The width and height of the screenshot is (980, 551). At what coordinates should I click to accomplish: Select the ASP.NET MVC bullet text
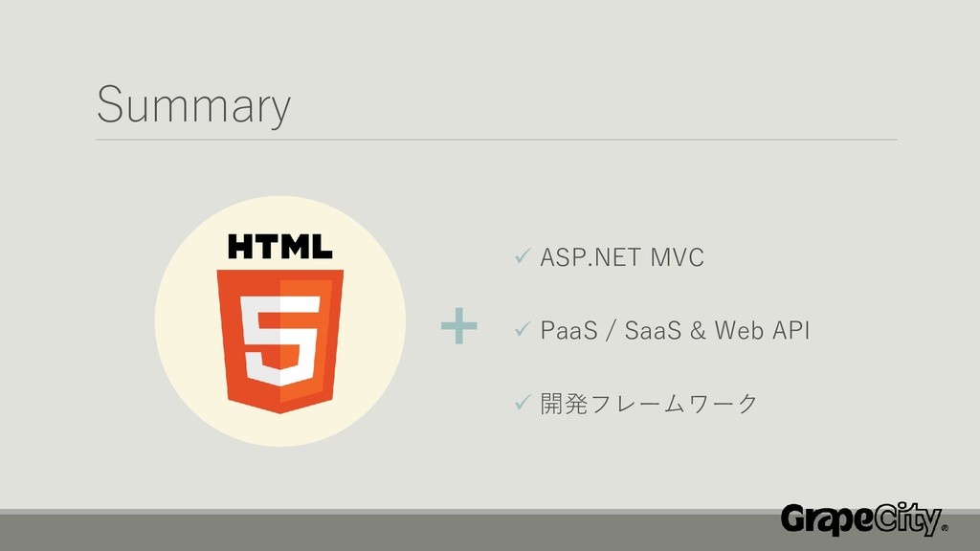[x=622, y=257]
